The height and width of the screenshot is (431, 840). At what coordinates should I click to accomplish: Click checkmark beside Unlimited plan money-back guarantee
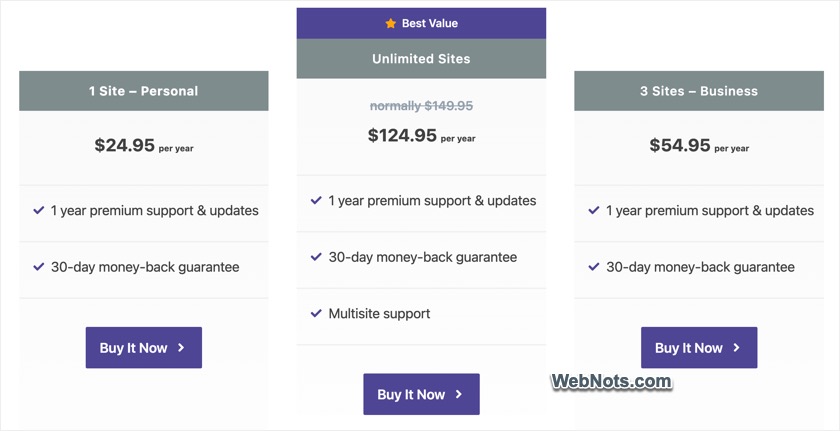(316, 257)
